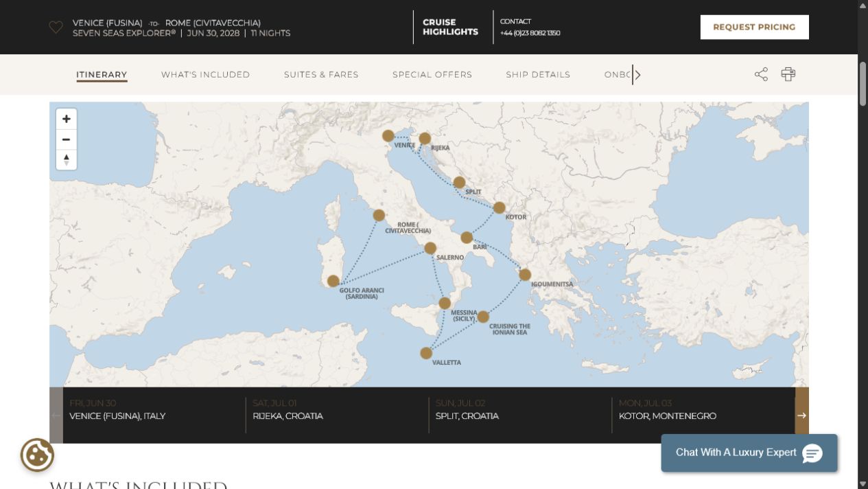Viewport: 868px width, 489px height.
Task: Expand more navigation tabs chevron
Action: (x=637, y=75)
